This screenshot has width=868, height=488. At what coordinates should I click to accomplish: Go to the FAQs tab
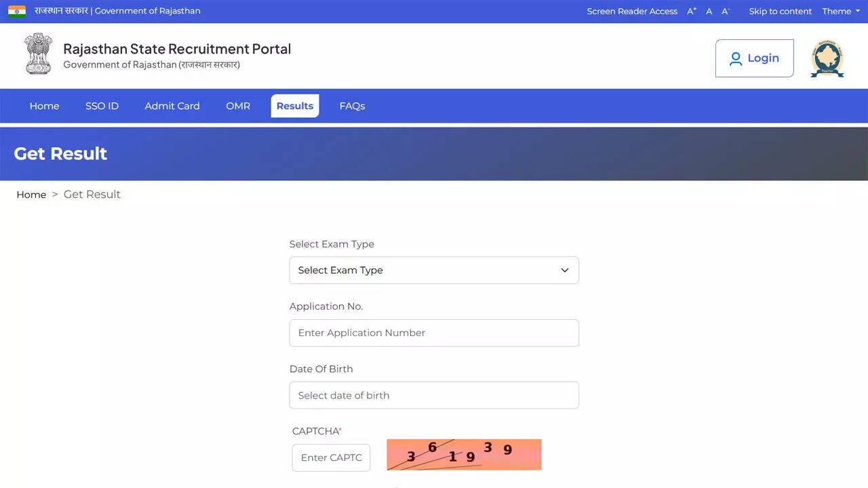click(352, 106)
